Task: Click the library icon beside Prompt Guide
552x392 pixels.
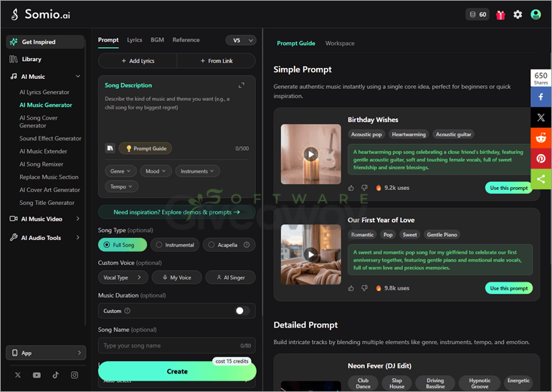Action: [110, 148]
